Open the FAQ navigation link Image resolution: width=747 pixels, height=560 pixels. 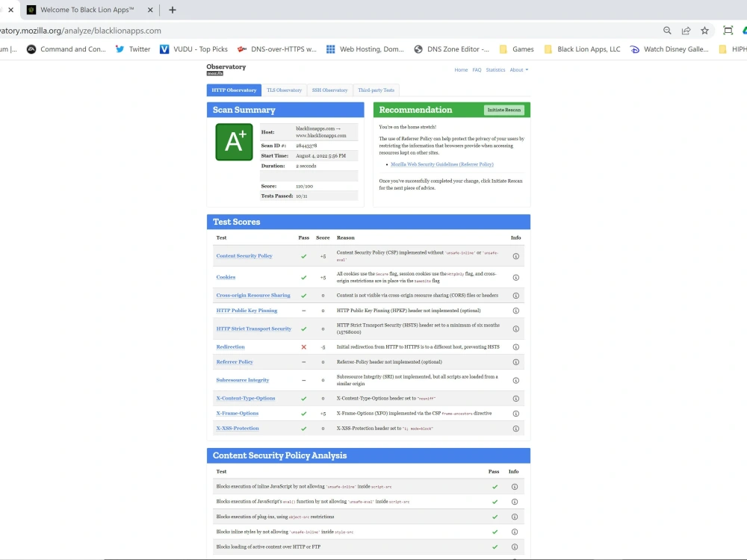coord(477,70)
